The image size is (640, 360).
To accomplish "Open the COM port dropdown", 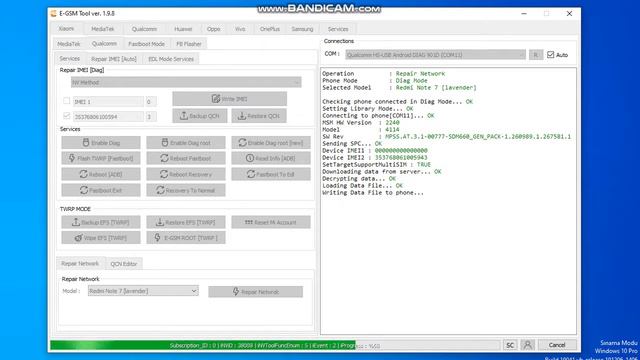I will (436, 55).
